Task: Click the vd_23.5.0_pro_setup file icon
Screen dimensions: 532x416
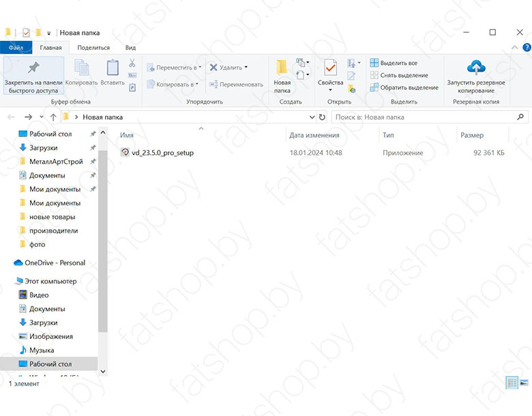Action: point(125,153)
